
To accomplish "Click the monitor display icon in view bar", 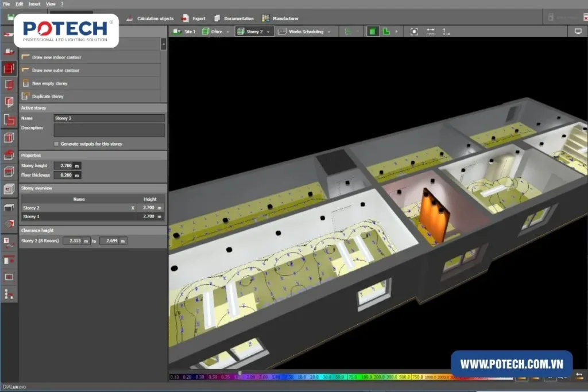I will pos(578,32).
